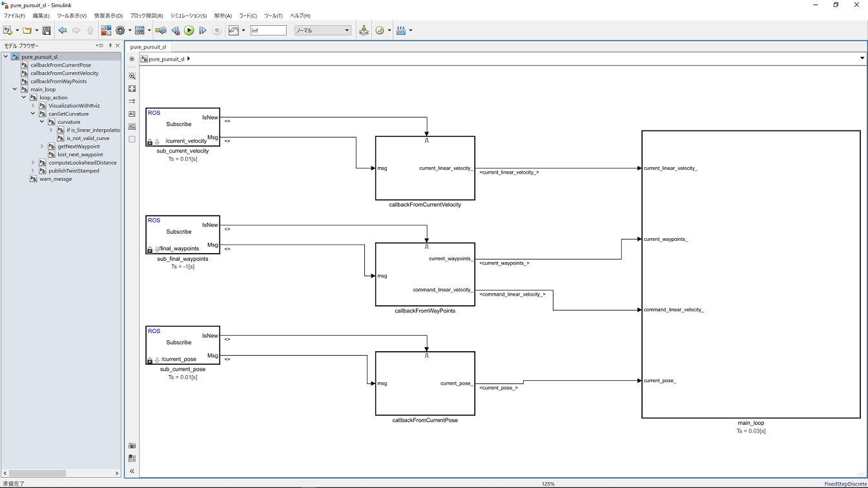The image size is (868, 488).
Task: Click the FixedStepDiscrete solver link
Action: point(844,483)
